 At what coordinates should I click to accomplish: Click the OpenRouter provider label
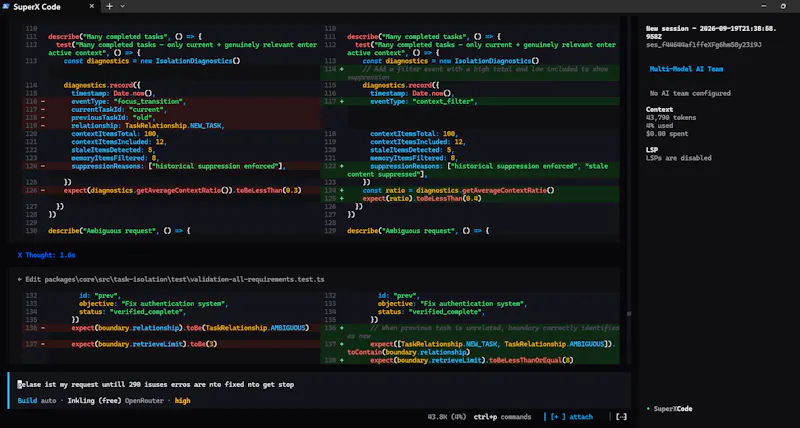(x=144, y=400)
